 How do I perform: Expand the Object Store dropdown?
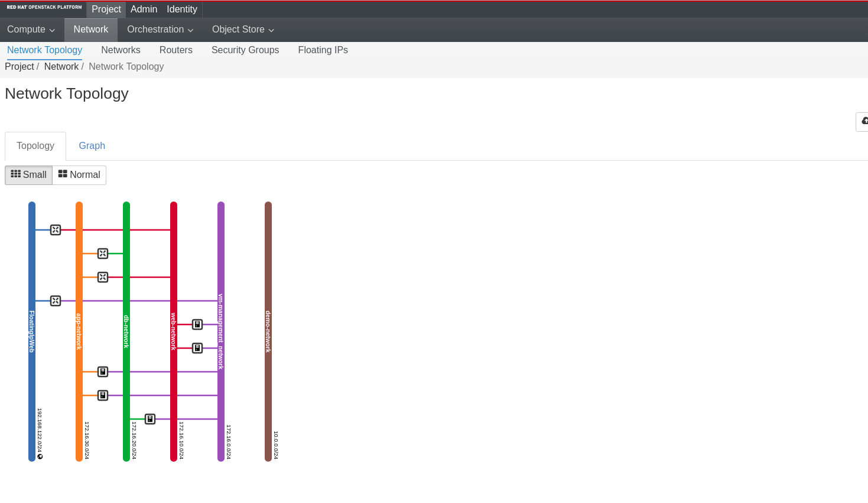click(243, 30)
